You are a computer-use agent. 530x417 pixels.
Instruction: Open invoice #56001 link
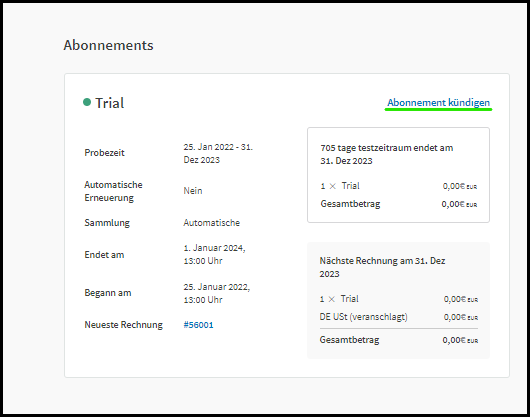(x=198, y=325)
